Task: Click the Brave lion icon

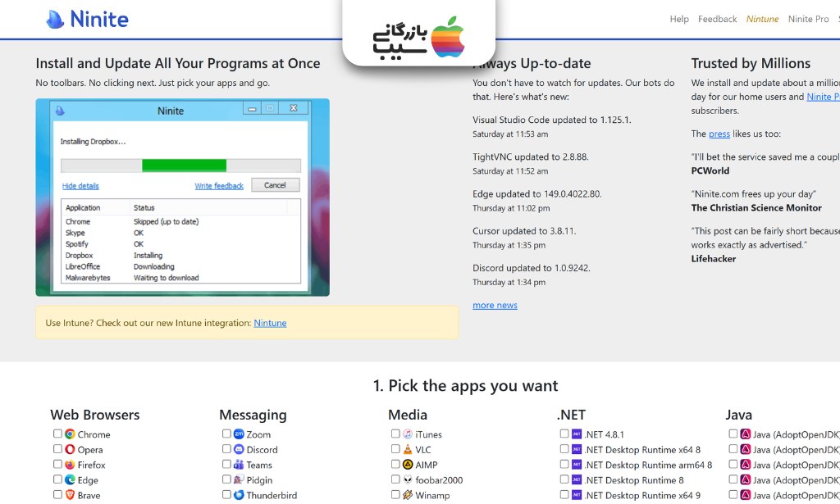Action: (x=71, y=495)
